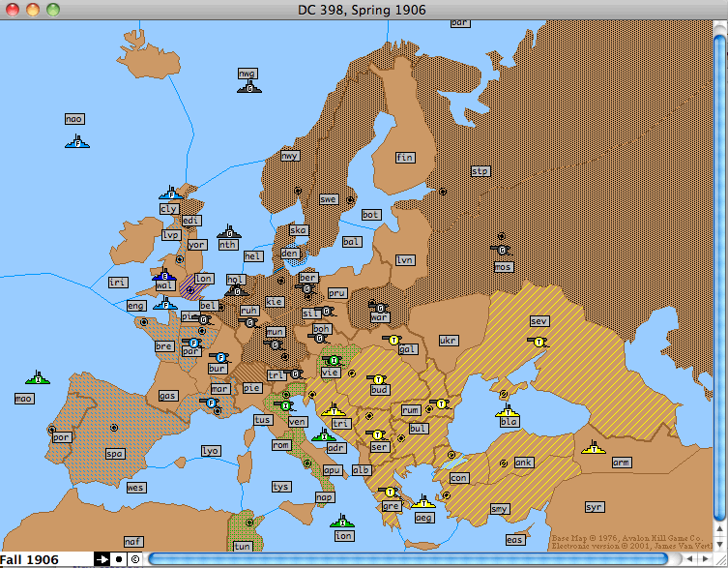Select the Italian fleet above mao
This screenshot has height=568, width=728.
[38, 378]
